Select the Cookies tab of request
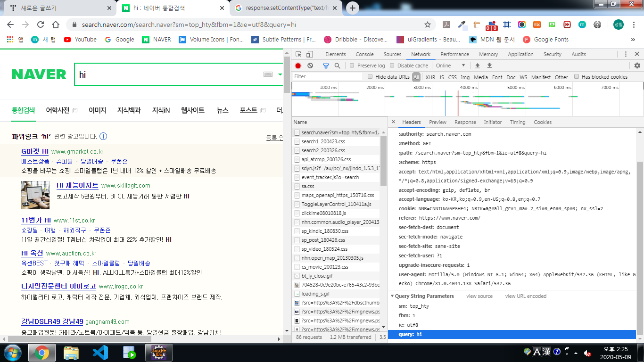This screenshot has height=362, width=644. (543, 122)
